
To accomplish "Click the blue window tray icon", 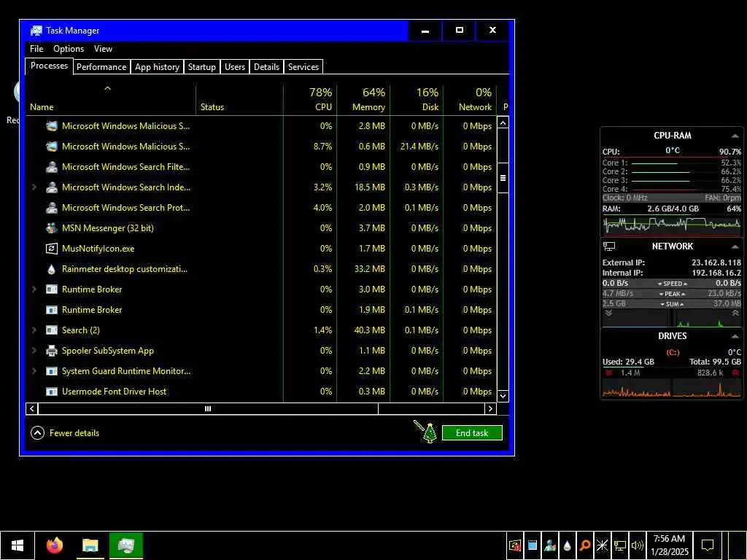I will [532, 545].
